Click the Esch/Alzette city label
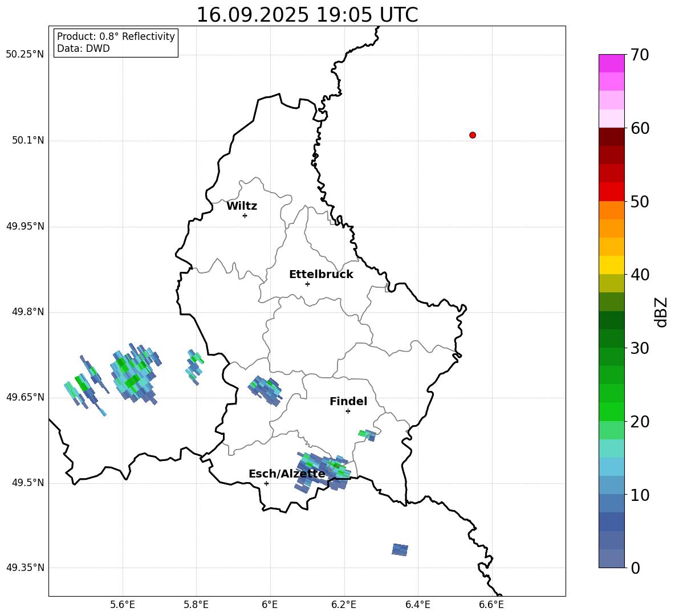This screenshot has width=675, height=616. (287, 474)
